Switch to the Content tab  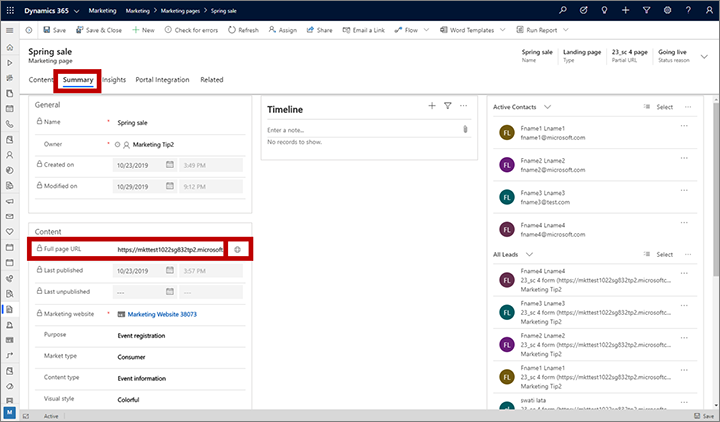click(41, 80)
